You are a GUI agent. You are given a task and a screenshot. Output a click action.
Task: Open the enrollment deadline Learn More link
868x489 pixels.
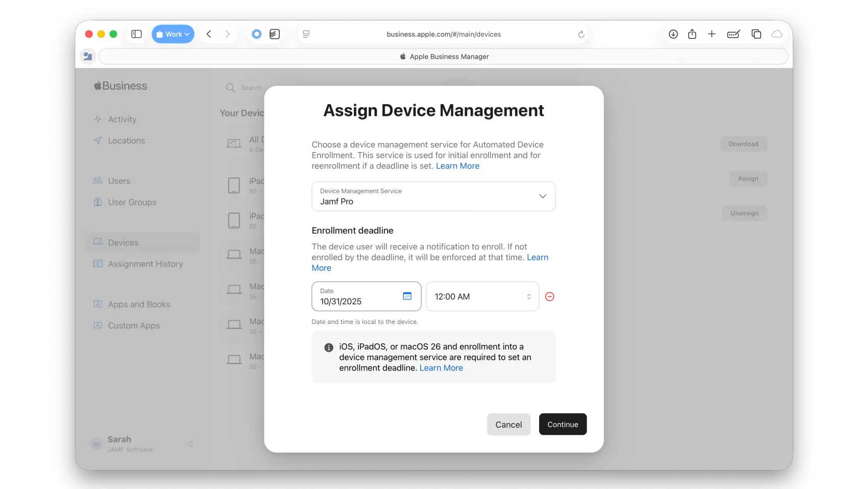pos(321,268)
